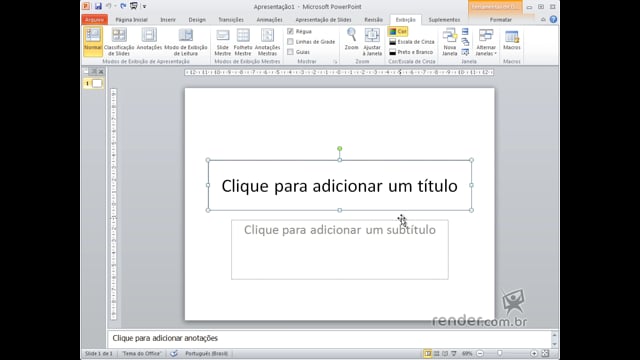Switch to the Inserir tab
The height and width of the screenshot is (360, 640).
click(168, 20)
